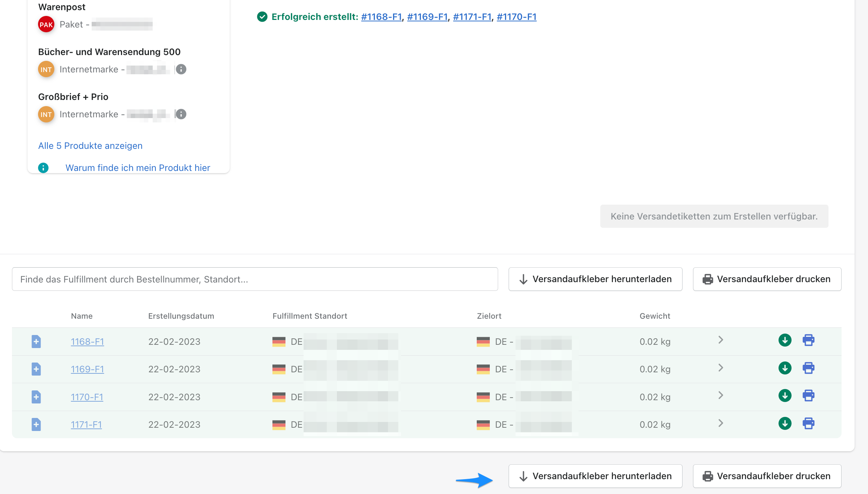Screen dimensions: 868x494
Task: Expand details chevron for row 1169-F1
Action: [x=721, y=368]
